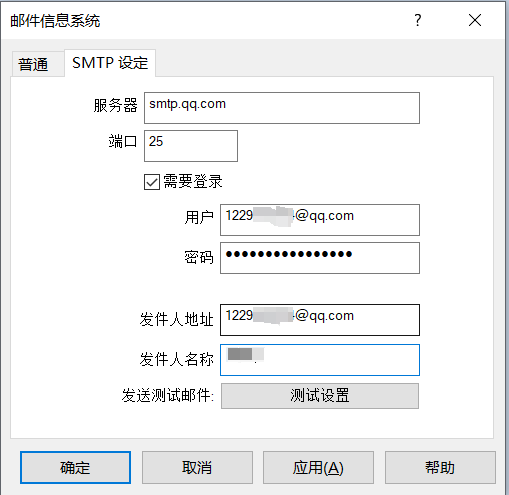Screen dimensions: 509x495
Task: Focus the 发件人名称 text field
Action: (x=320, y=360)
